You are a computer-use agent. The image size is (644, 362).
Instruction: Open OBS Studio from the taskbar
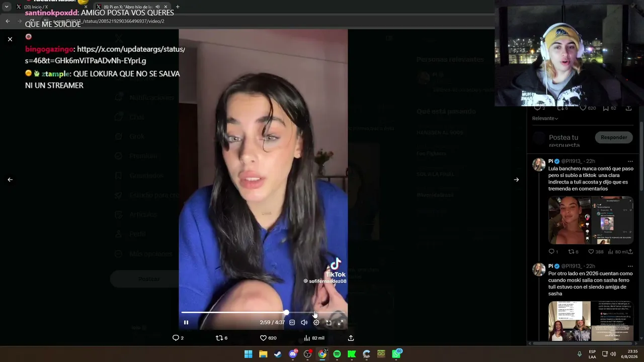point(307,354)
